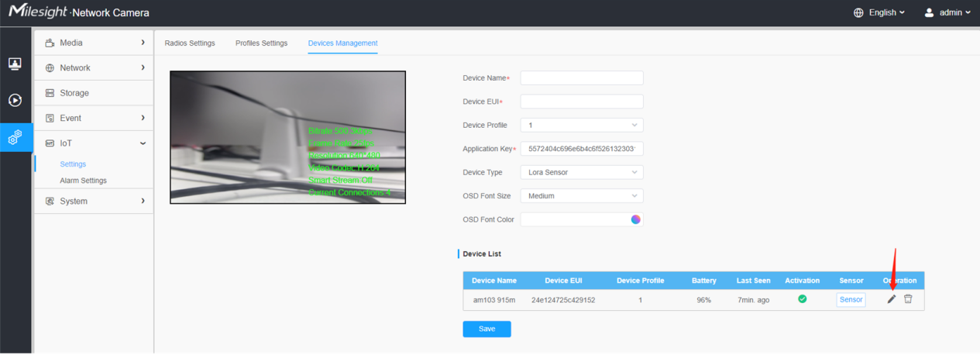Click the Device Name input field

click(582, 78)
